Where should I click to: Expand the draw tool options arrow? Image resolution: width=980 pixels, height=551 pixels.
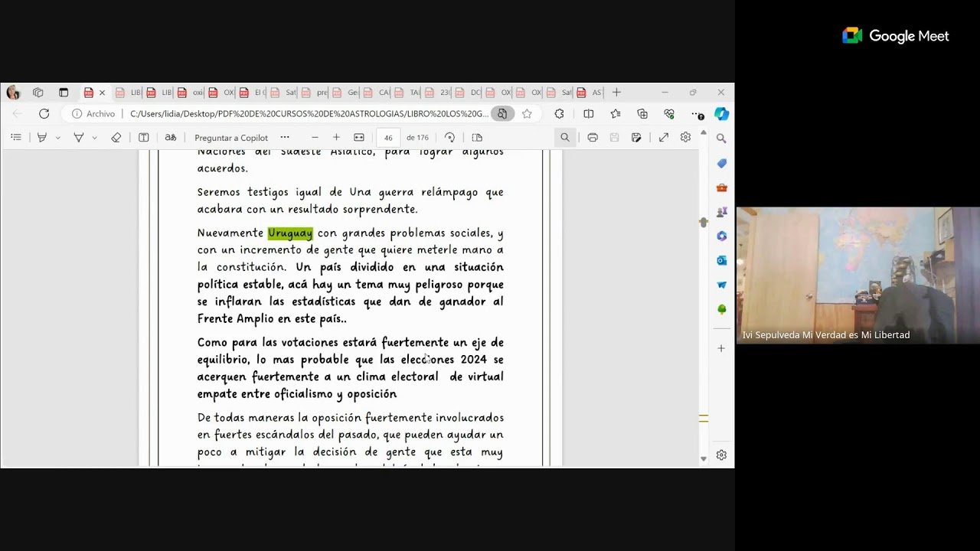94,138
